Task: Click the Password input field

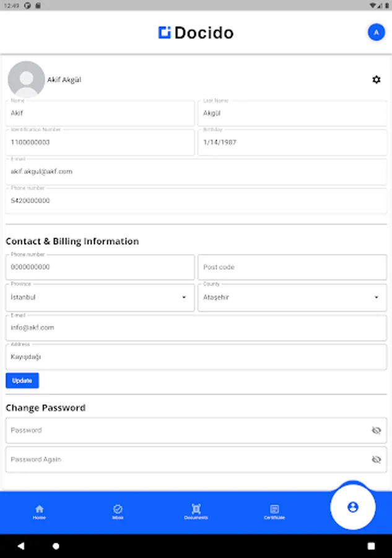Action: pos(186,430)
